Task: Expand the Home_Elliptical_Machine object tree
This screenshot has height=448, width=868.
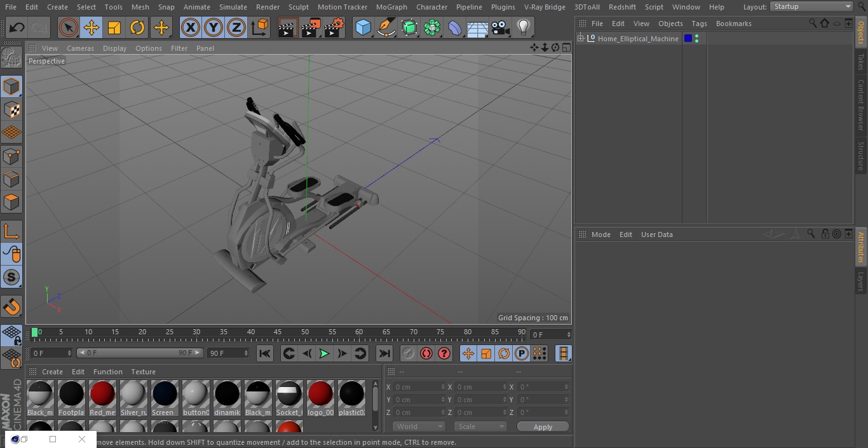Action: (x=580, y=39)
